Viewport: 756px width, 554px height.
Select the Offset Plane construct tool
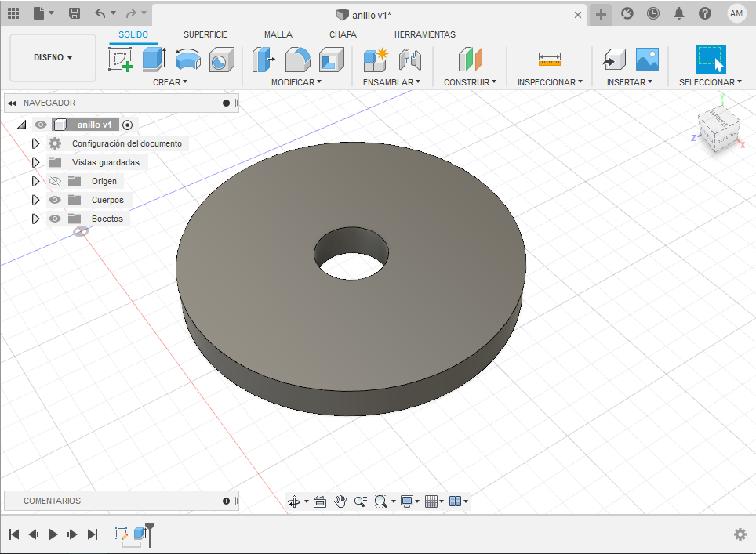[470, 60]
